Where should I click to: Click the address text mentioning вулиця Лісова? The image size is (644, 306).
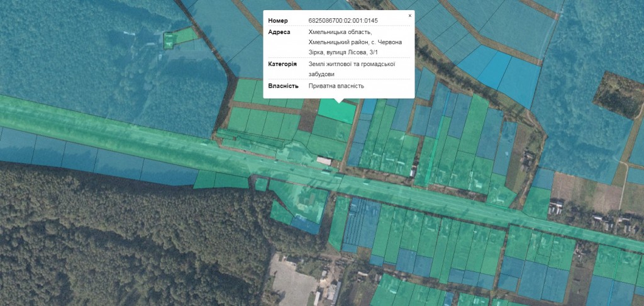point(354,42)
